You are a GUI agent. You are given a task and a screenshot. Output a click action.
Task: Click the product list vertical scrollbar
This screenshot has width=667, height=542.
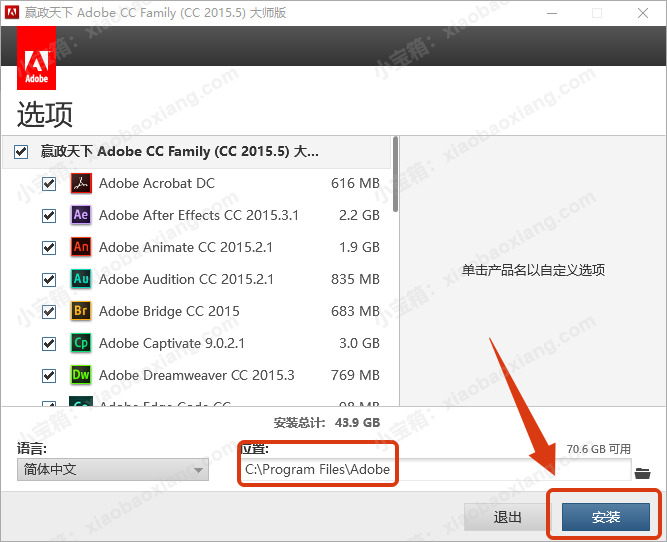(x=395, y=175)
